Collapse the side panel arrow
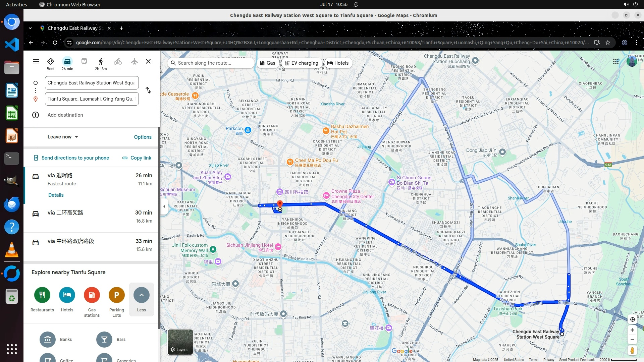This screenshot has height=362, width=644. (x=164, y=206)
